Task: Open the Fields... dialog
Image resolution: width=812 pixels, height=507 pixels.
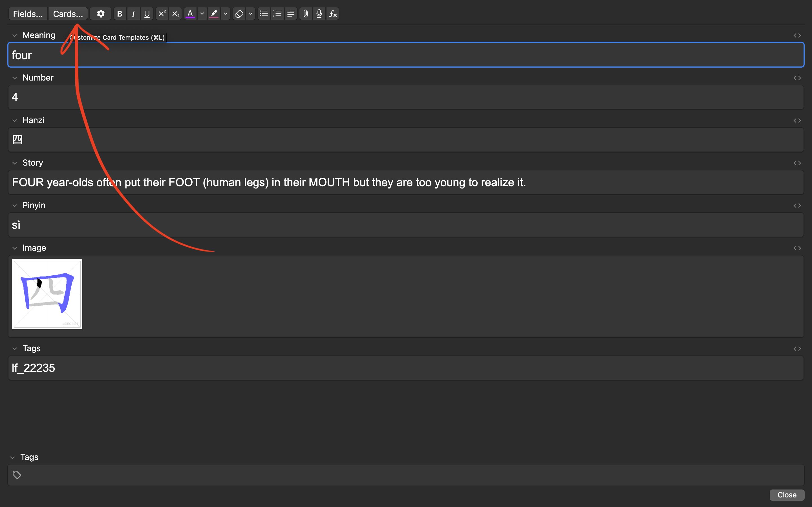Action: (x=28, y=14)
